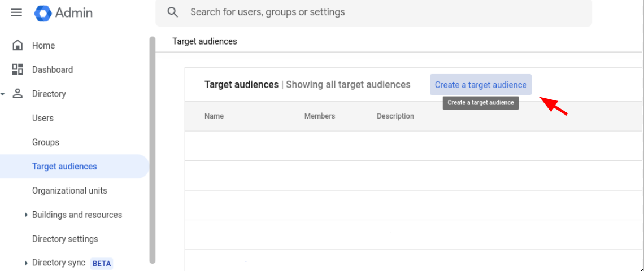This screenshot has width=644, height=271.
Task: Expand Buildings and resources arrow
Action: pyautogui.click(x=26, y=215)
